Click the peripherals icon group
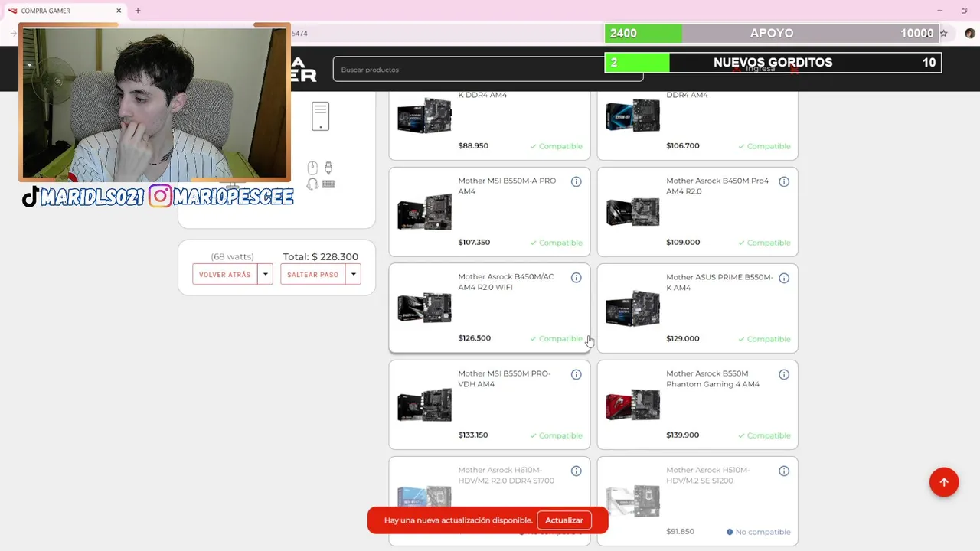This screenshot has height=551, width=980. point(320,176)
